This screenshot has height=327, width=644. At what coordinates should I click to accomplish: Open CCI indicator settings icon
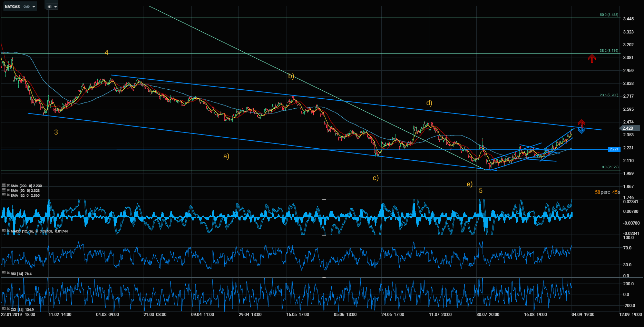3,309
